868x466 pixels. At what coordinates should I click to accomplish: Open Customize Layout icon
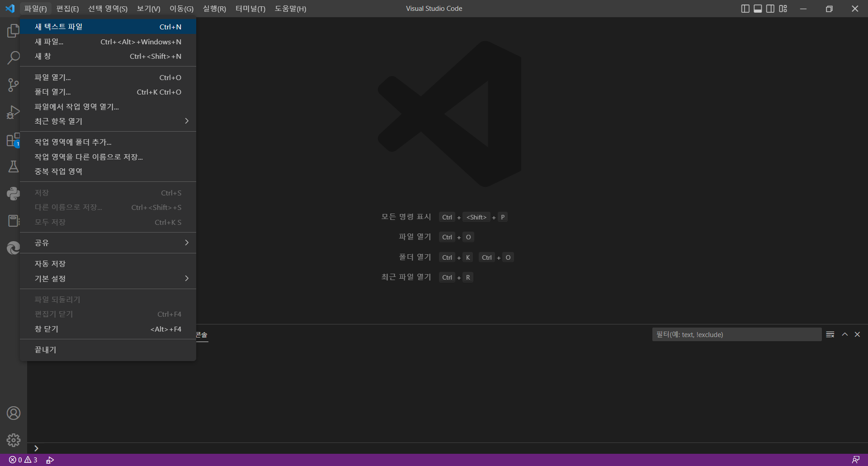[x=783, y=9]
